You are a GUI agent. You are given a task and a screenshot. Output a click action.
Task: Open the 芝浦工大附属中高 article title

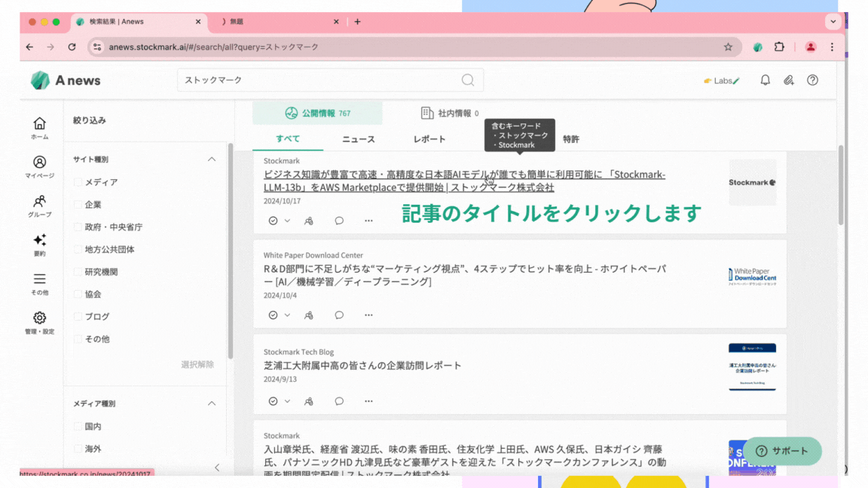click(362, 365)
